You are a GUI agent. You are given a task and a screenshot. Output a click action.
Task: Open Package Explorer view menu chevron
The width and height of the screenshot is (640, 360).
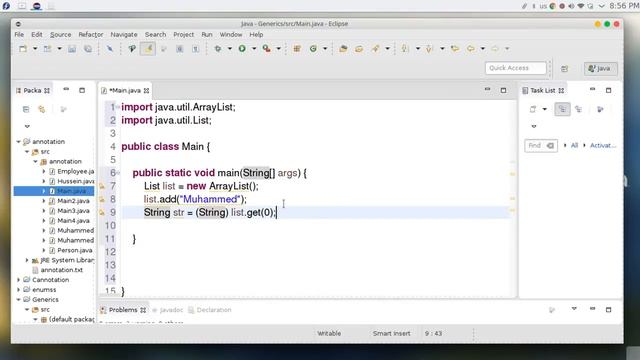pyautogui.click(x=27, y=127)
